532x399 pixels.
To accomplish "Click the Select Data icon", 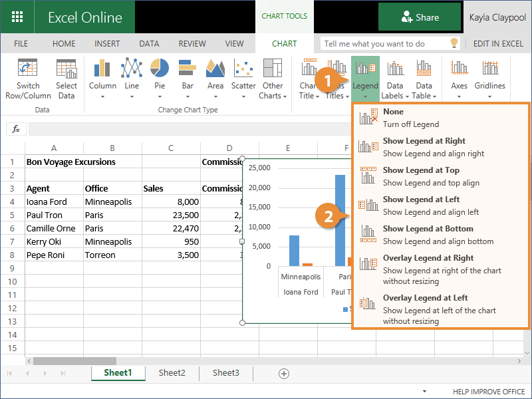I will coord(66,68).
